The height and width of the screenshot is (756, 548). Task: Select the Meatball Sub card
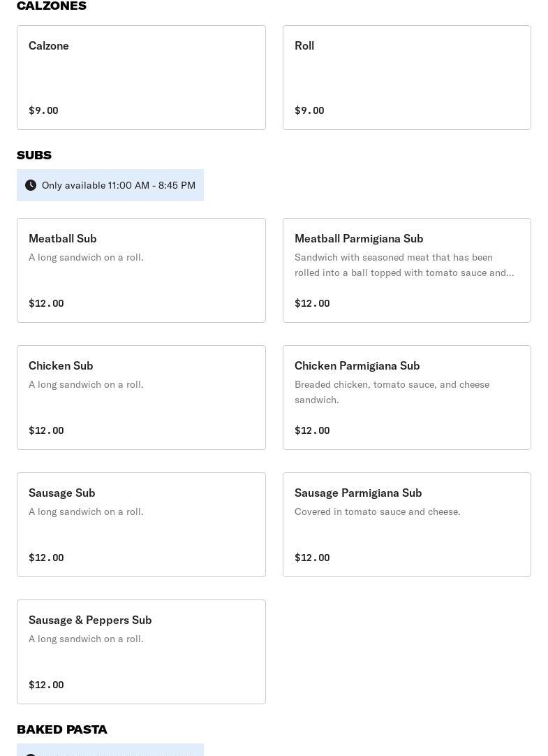[141, 270]
